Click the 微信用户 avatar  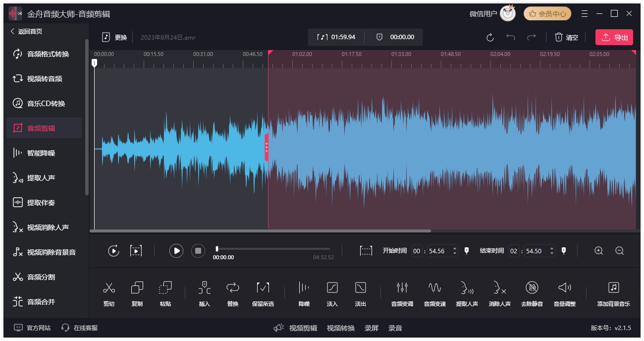click(x=508, y=14)
